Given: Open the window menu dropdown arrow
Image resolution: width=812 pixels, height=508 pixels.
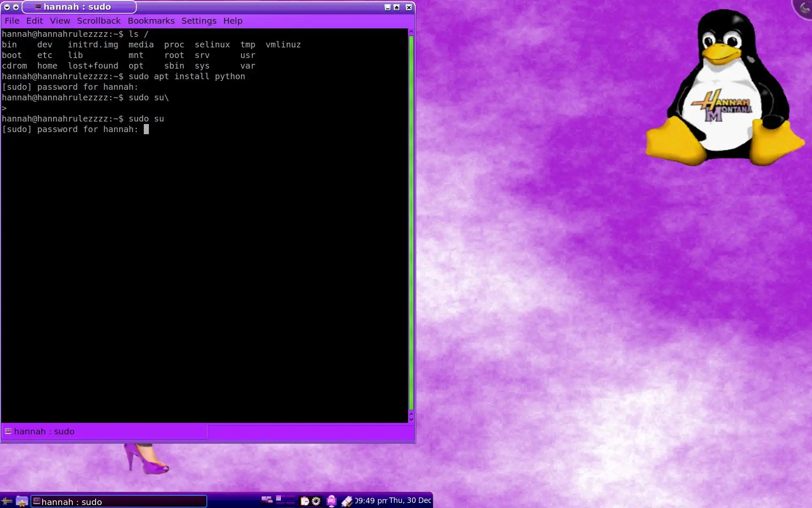Looking at the screenshot, I should (x=7, y=7).
